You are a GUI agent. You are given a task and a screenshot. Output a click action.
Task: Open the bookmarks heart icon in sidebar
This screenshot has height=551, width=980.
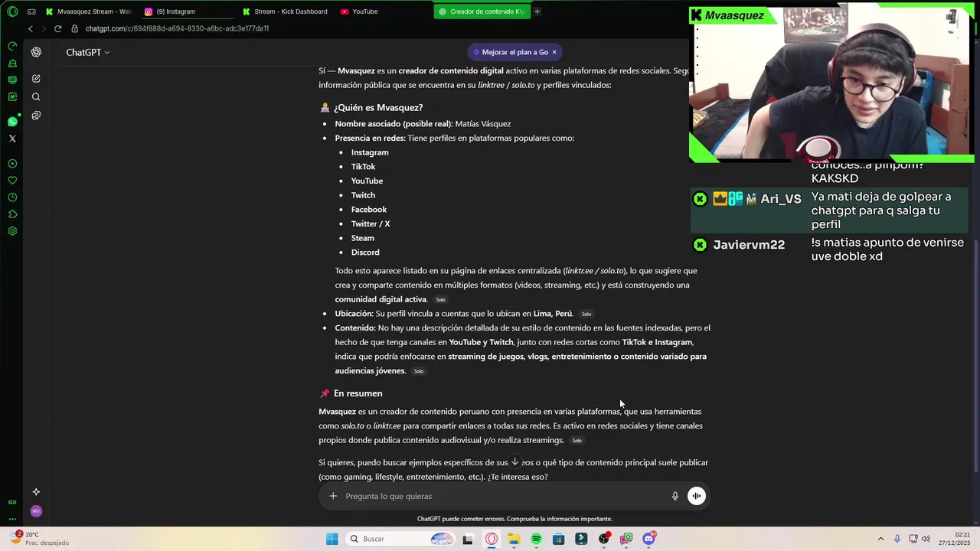pyautogui.click(x=12, y=181)
